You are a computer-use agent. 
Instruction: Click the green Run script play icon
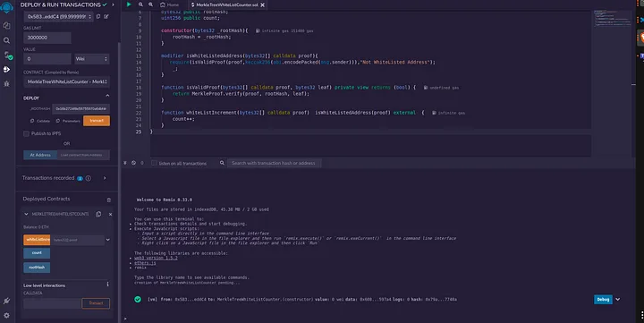point(129,4)
